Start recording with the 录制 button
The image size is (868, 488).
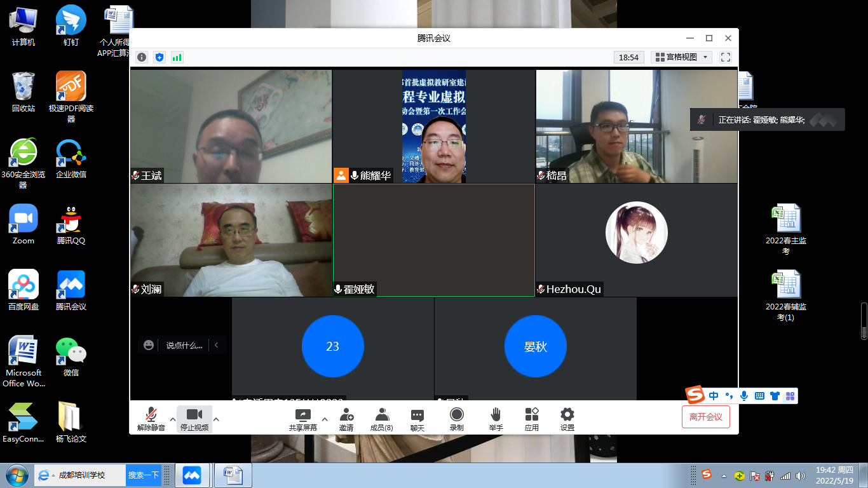(456, 419)
